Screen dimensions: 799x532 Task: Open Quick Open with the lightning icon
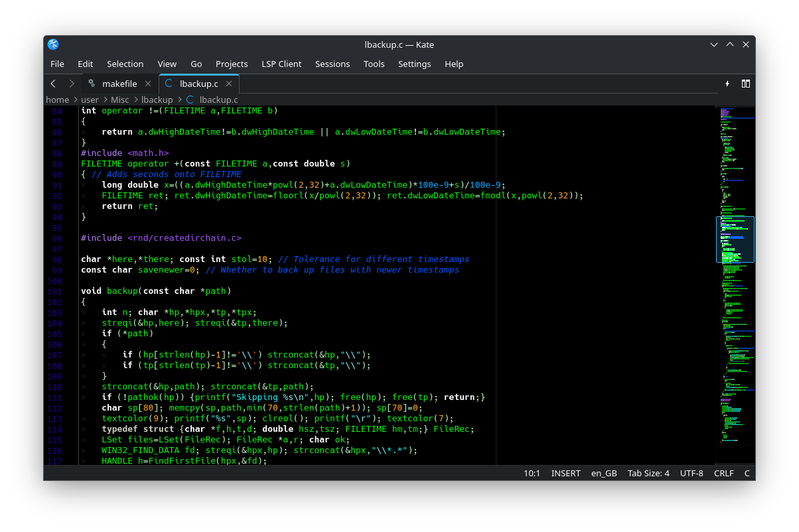pyautogui.click(x=727, y=84)
